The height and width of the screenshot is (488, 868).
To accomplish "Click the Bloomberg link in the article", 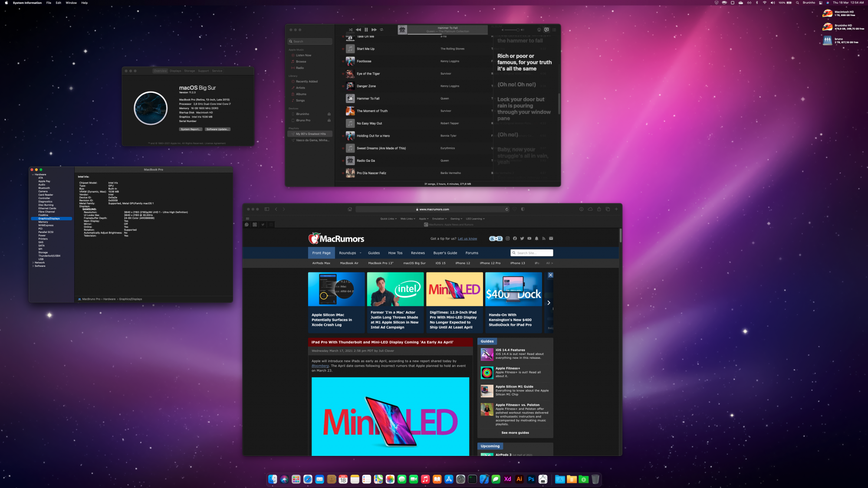I will (320, 366).
